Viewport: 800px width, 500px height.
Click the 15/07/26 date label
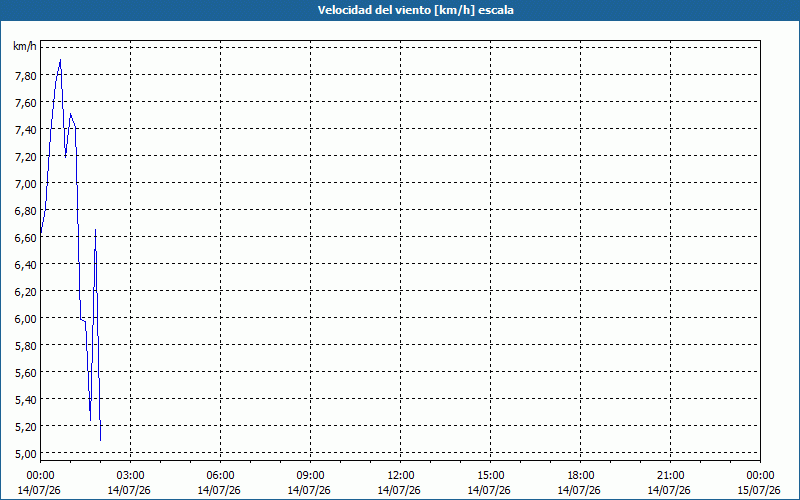(x=759, y=490)
